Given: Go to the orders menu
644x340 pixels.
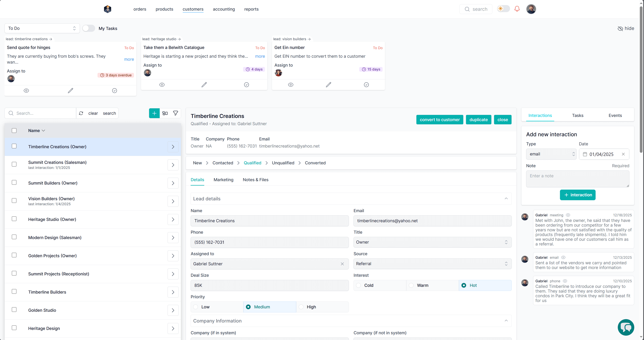Looking at the screenshot, I should point(140,9).
